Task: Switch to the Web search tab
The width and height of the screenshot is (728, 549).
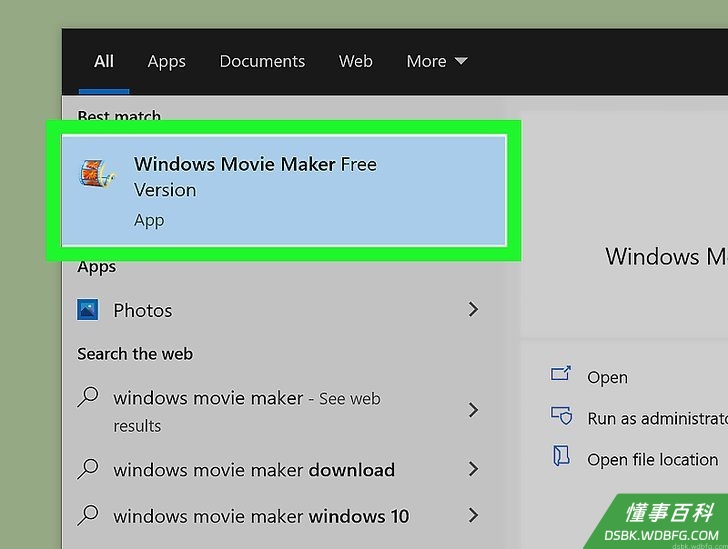Action: (x=356, y=61)
